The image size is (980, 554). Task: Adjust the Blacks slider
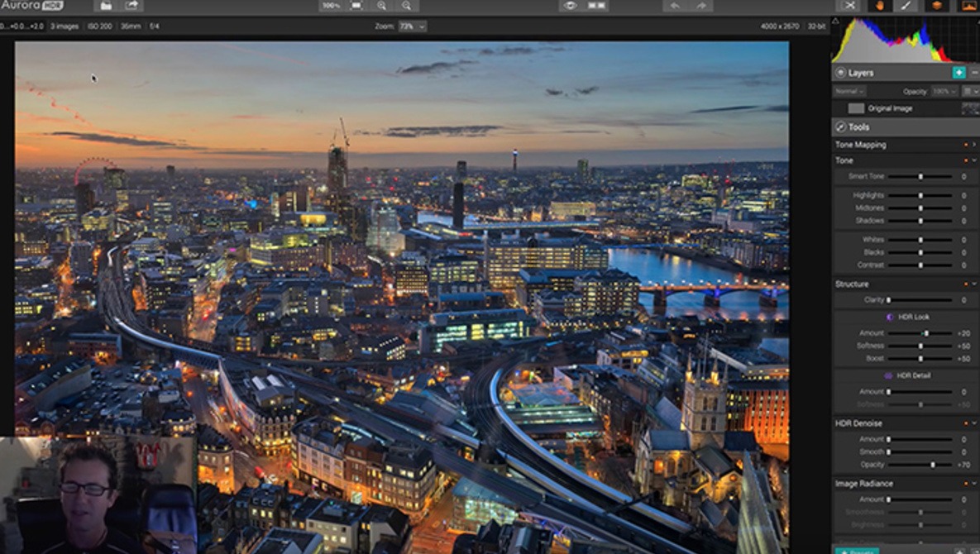coord(920,252)
